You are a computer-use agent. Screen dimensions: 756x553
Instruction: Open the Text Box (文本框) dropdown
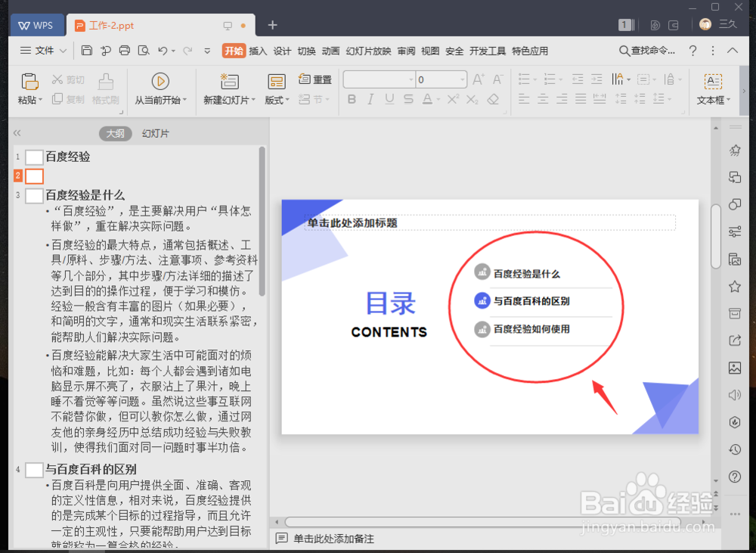[x=714, y=100]
